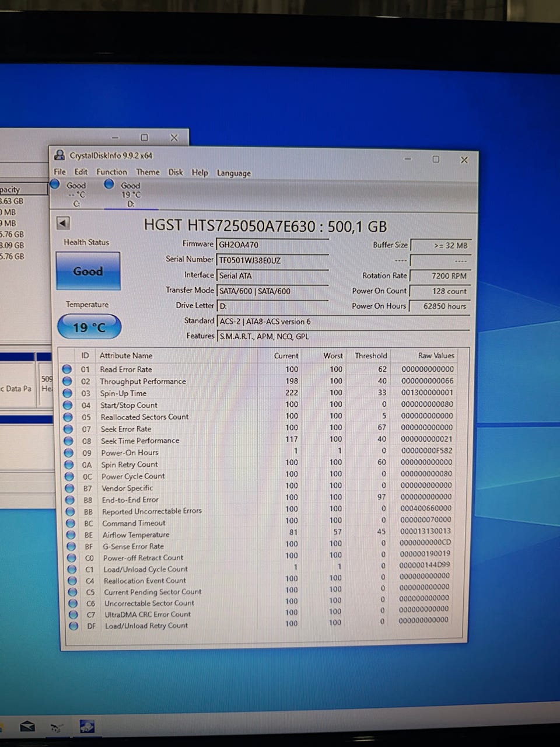Click the Good health status button
The width and height of the screenshot is (560, 747).
[x=88, y=271]
